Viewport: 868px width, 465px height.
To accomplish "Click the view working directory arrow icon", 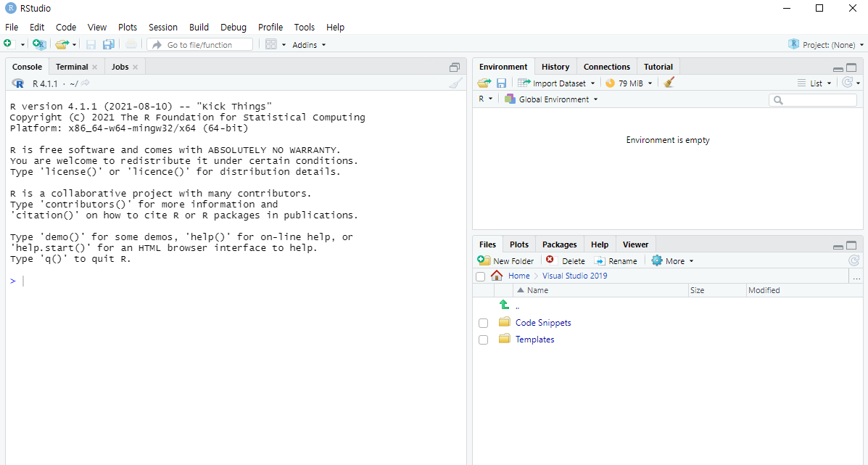I will click(86, 83).
